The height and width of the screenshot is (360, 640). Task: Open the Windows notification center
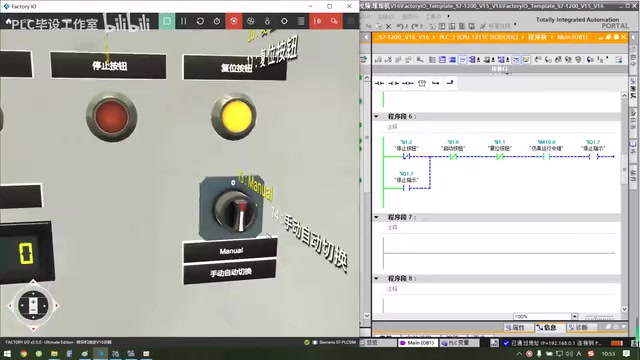627,353
